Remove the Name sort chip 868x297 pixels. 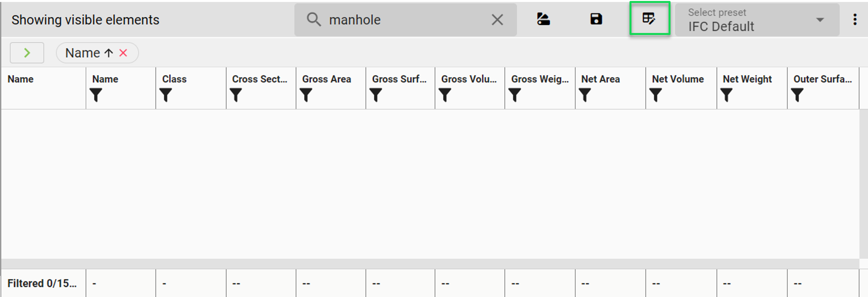tap(123, 53)
